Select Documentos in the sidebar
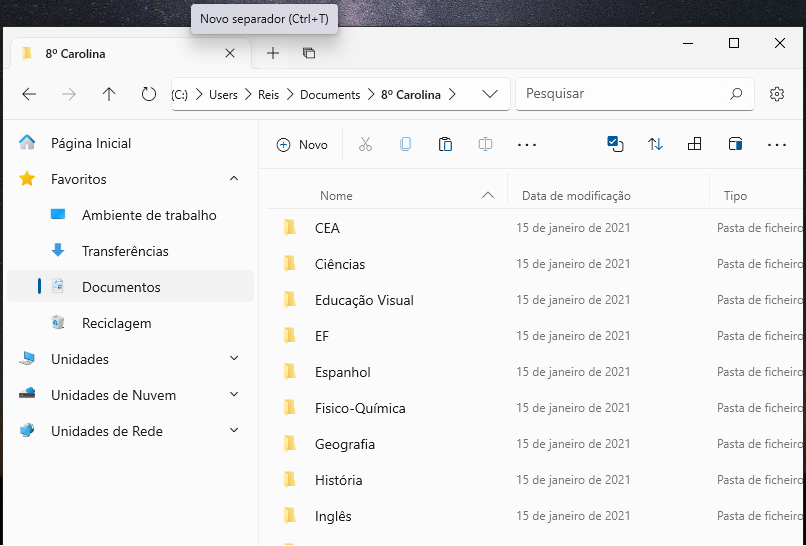This screenshot has width=806, height=546. pyautogui.click(x=131, y=286)
